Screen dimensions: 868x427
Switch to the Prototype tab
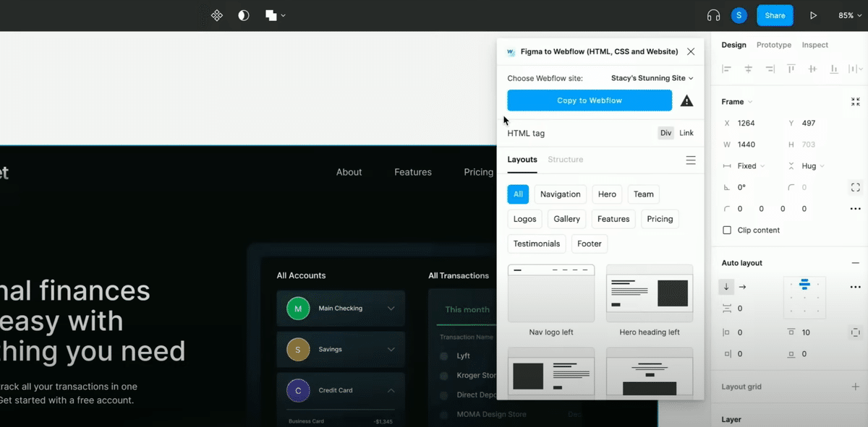[x=774, y=45]
